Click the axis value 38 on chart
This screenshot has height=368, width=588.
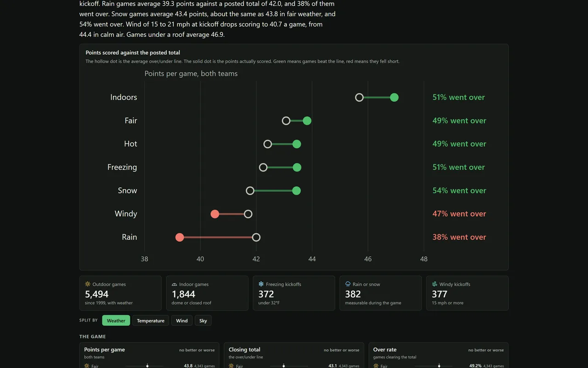tap(144, 259)
